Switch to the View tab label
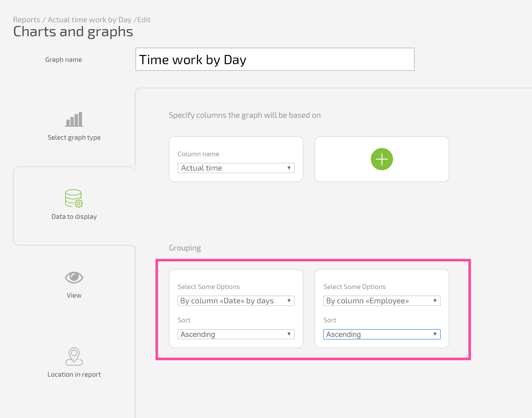 tap(74, 295)
